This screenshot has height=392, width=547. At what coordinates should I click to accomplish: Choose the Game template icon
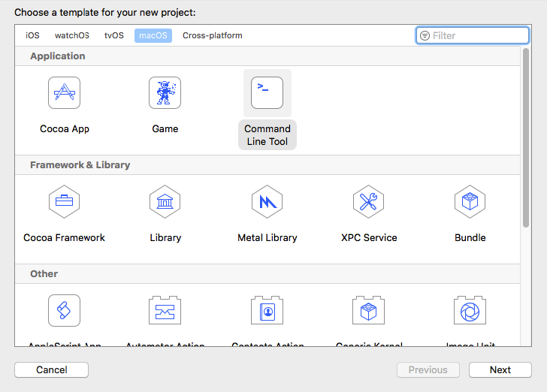click(165, 93)
